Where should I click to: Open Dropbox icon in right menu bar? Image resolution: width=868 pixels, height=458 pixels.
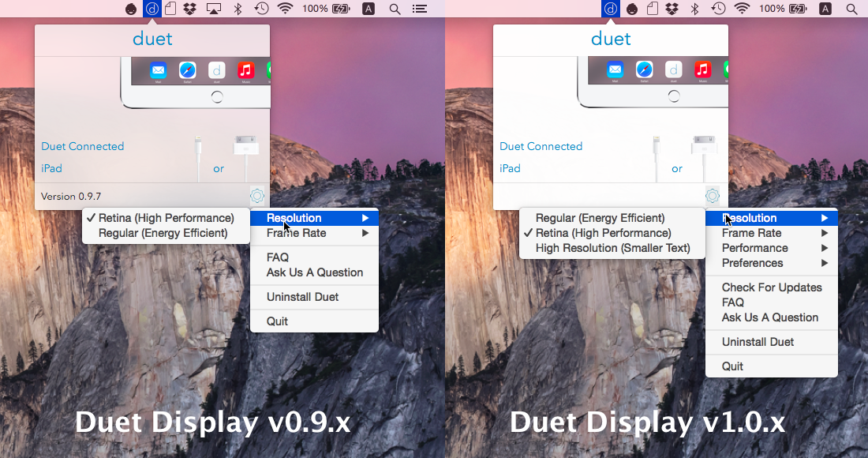click(672, 9)
